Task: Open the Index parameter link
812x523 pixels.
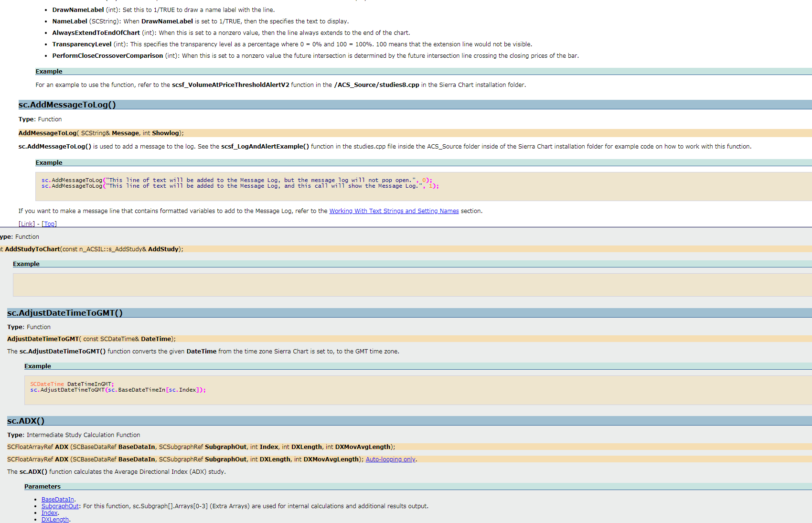Action: click(x=50, y=513)
